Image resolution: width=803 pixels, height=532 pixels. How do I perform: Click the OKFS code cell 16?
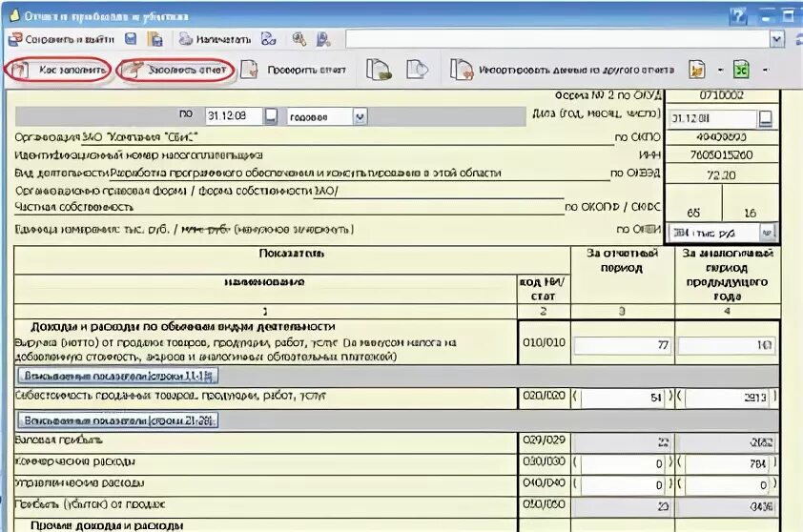[751, 213]
